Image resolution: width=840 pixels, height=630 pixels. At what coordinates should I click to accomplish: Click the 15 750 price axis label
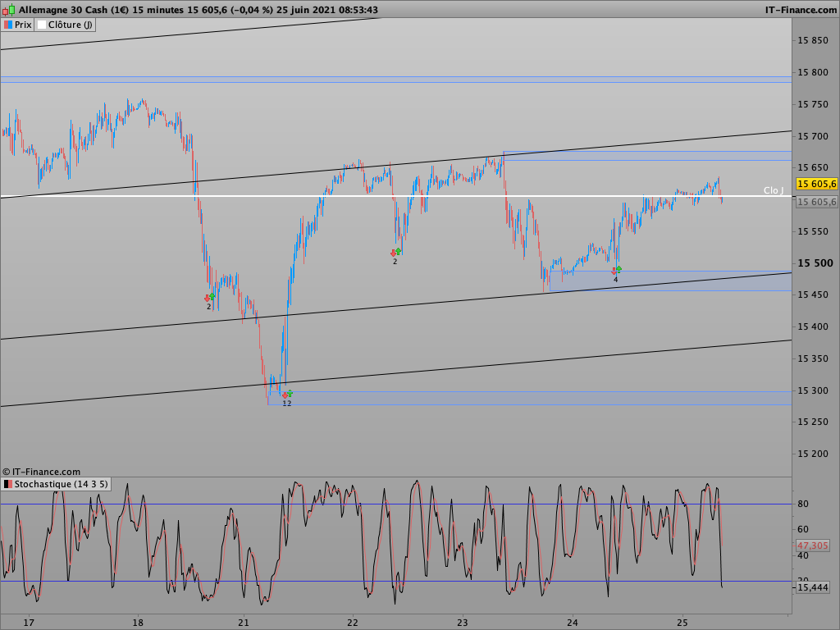813,104
